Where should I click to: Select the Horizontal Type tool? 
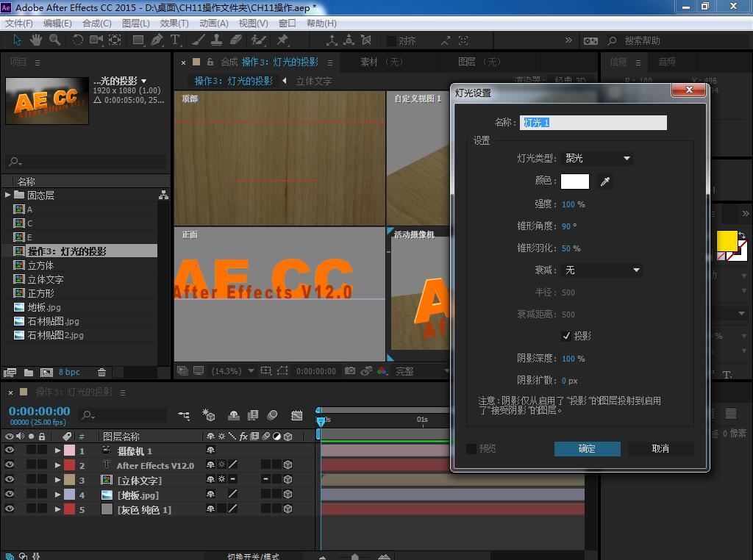point(175,40)
